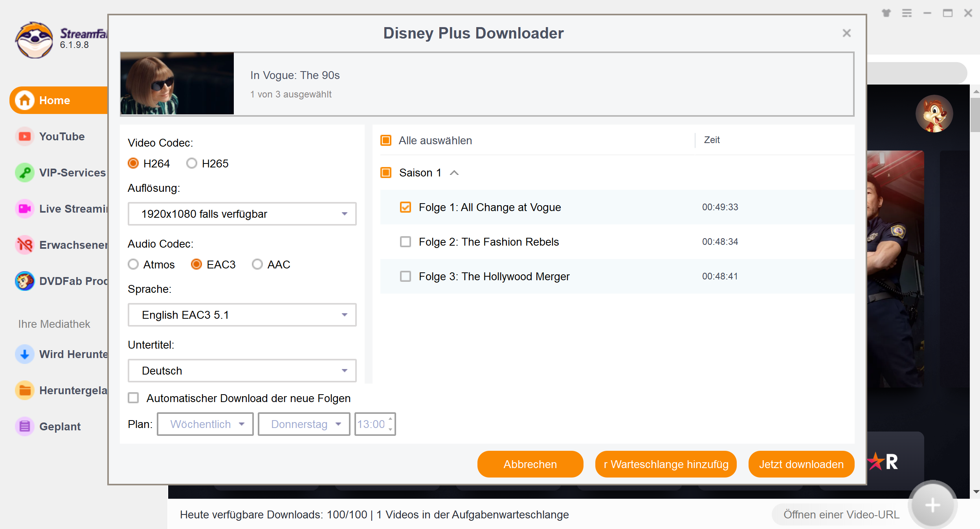Open the hamburger menu in title bar

pos(907,13)
